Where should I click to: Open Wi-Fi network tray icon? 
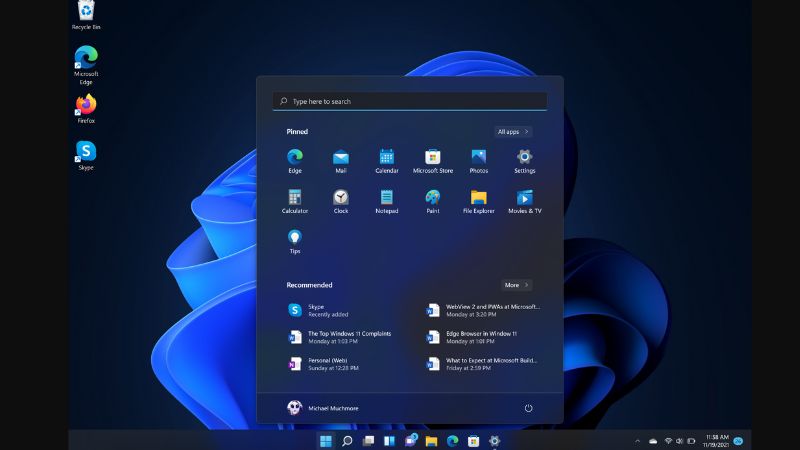(668, 441)
